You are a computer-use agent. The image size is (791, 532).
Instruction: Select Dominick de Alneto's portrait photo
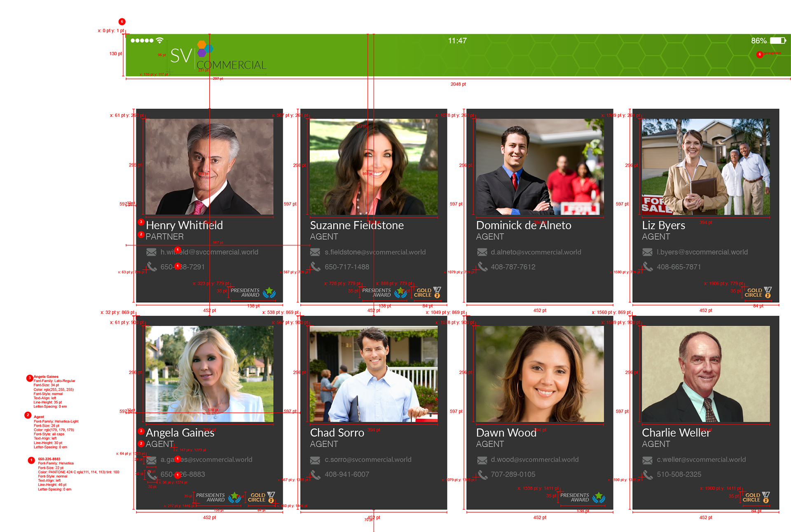pyautogui.click(x=540, y=167)
